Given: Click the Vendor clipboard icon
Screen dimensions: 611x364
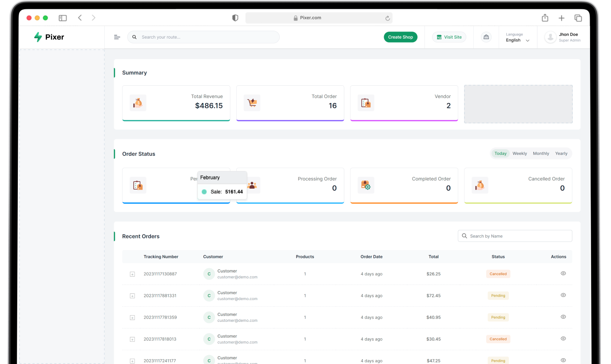Looking at the screenshot, I should pyautogui.click(x=366, y=103).
